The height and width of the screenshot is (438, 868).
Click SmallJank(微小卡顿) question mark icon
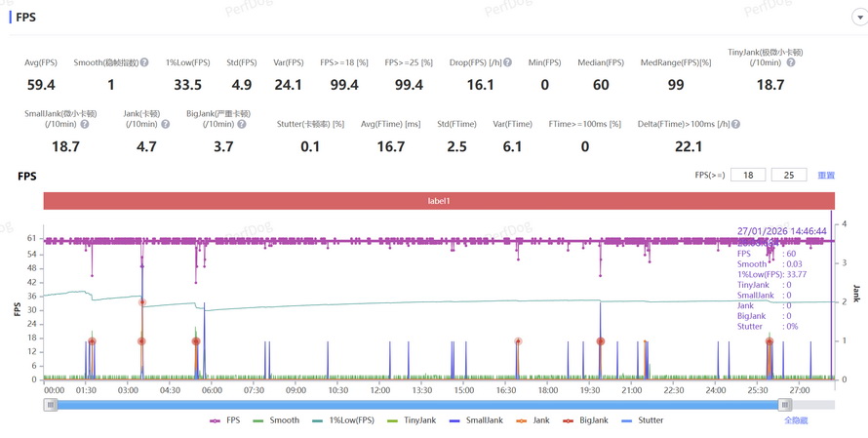[x=85, y=124]
